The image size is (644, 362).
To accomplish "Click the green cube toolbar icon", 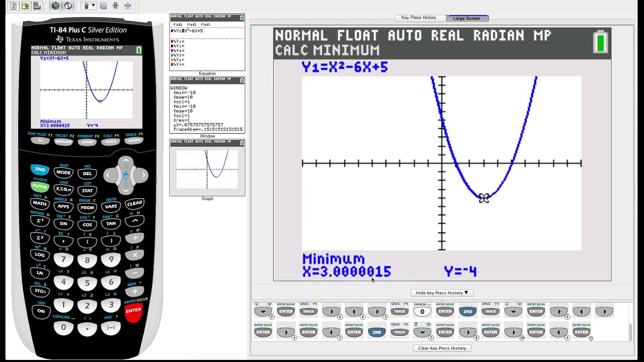I will pos(55,6).
